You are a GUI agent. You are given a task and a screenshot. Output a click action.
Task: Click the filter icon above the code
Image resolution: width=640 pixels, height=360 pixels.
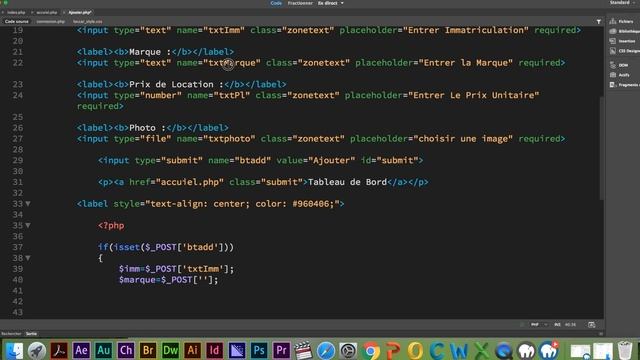[x=598, y=22]
